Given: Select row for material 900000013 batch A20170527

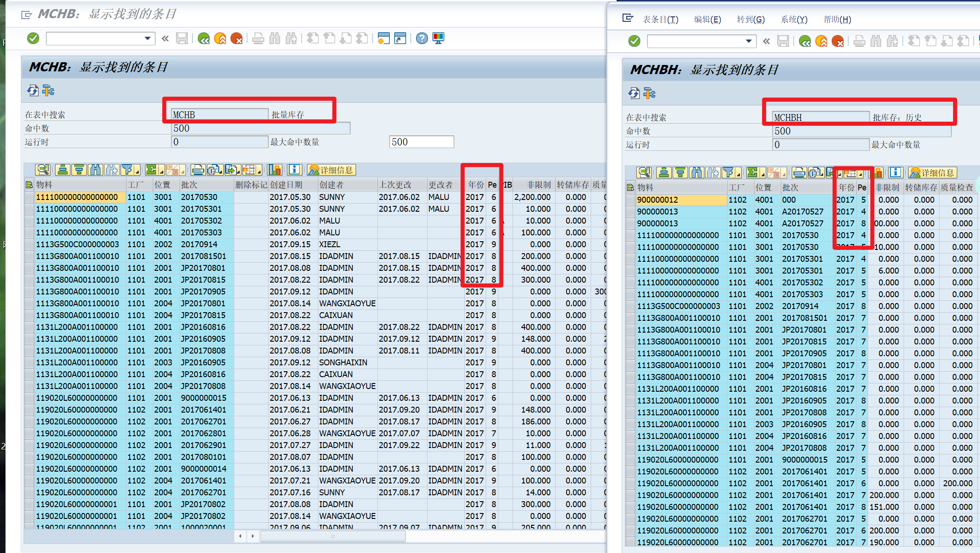Looking at the screenshot, I should point(630,212).
